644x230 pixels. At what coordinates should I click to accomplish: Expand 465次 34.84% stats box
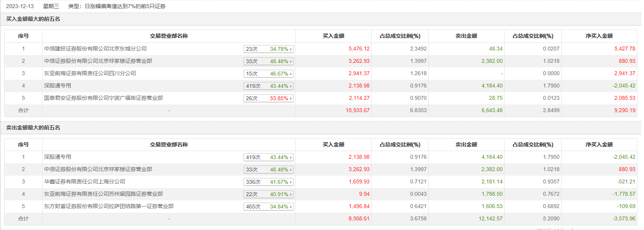point(269,206)
